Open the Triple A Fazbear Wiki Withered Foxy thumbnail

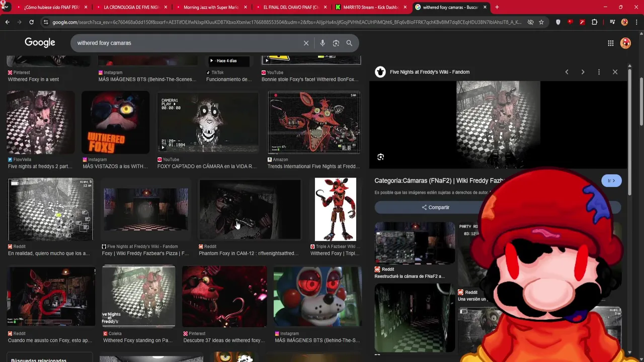[x=336, y=209]
